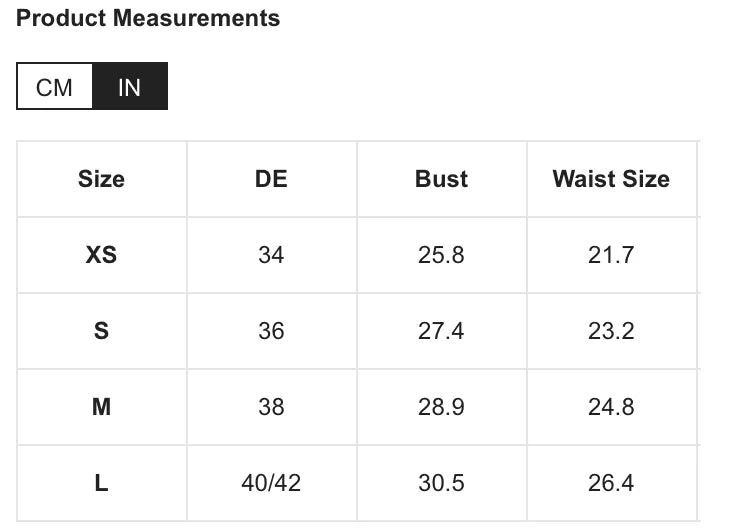Select the M size row label

[101, 407]
